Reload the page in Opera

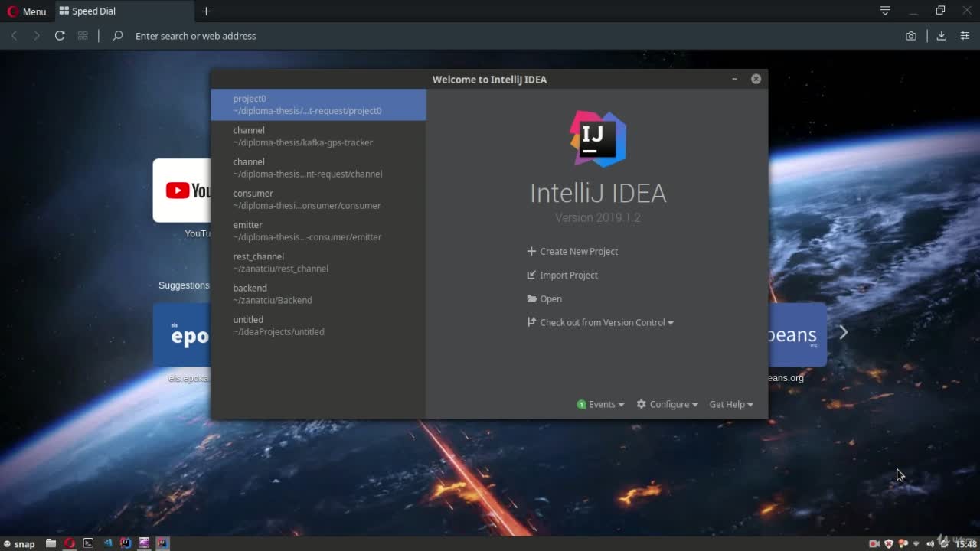[60, 36]
